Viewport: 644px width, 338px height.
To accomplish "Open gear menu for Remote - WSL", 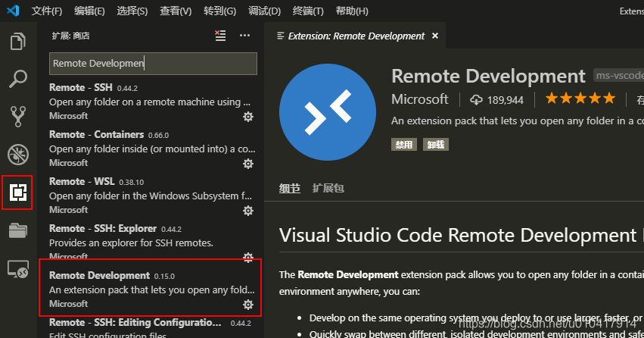I will 248,211.
